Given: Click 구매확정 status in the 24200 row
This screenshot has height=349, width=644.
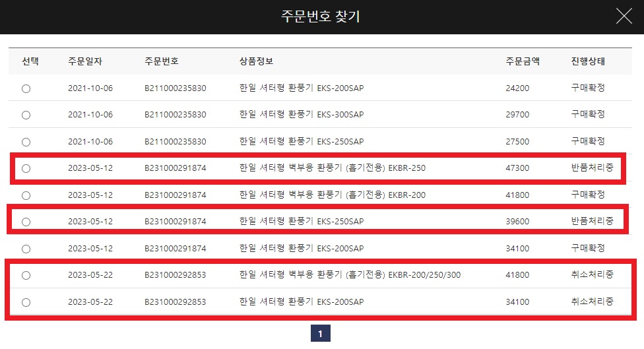Looking at the screenshot, I should (588, 88).
